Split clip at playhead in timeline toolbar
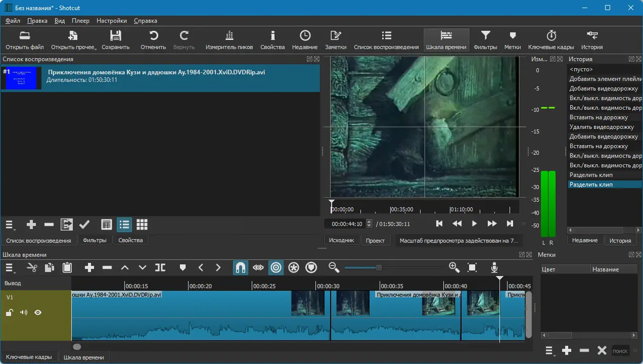 point(160,267)
